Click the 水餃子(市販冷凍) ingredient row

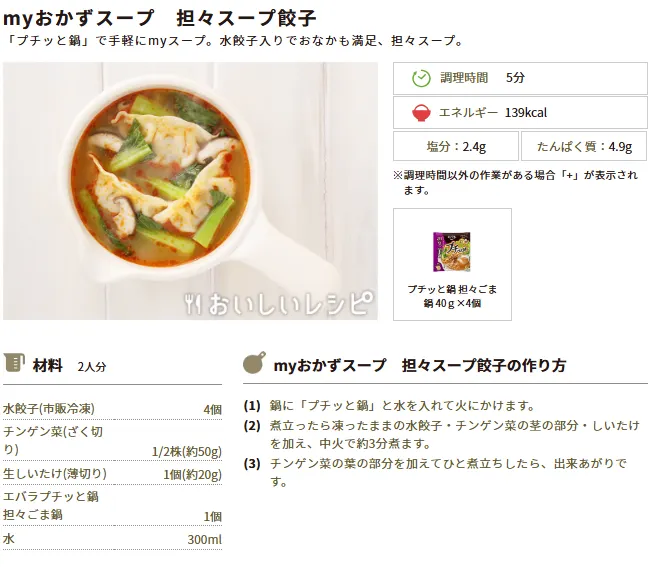(112, 409)
